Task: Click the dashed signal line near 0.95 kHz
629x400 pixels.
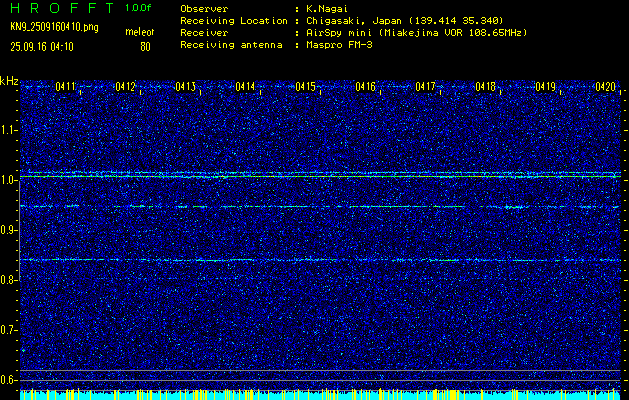Action: (321, 207)
